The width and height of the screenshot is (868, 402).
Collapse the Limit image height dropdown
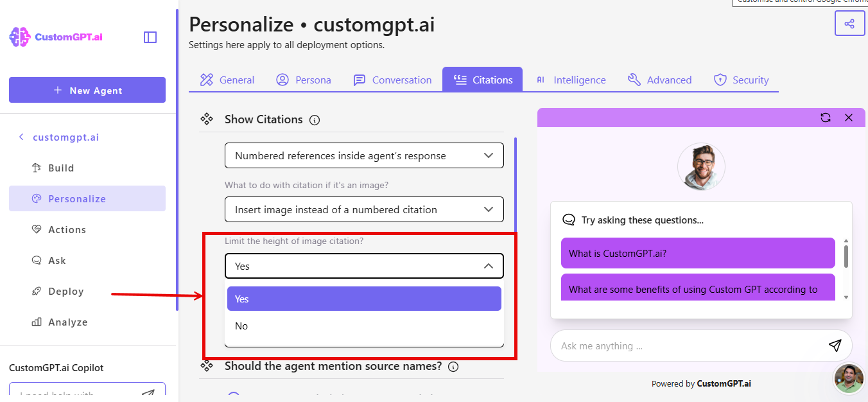[488, 265]
